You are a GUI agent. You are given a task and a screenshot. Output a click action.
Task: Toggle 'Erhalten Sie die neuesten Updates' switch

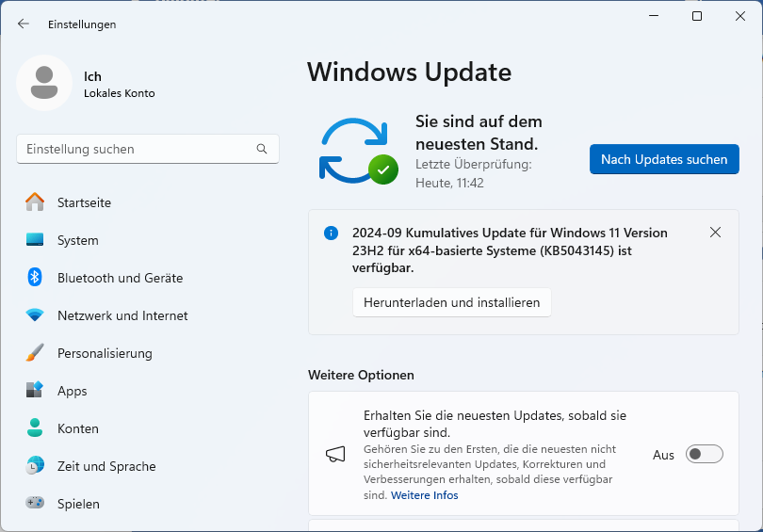click(704, 454)
